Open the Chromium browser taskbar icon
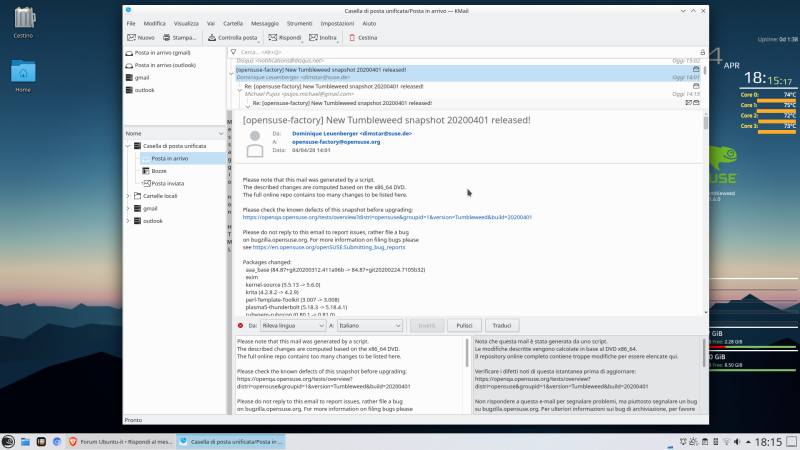Screen dimensions: 800x450 [57, 442]
